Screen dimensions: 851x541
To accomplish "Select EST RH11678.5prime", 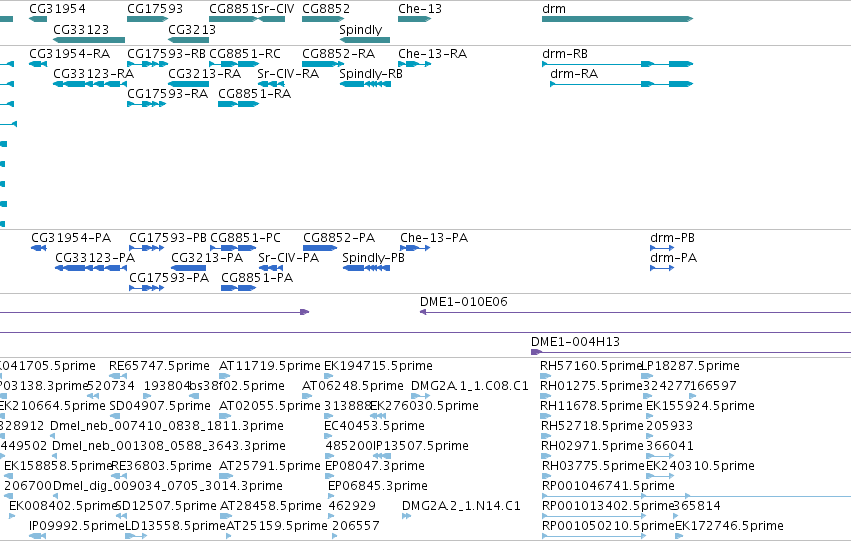I will pos(546,416).
